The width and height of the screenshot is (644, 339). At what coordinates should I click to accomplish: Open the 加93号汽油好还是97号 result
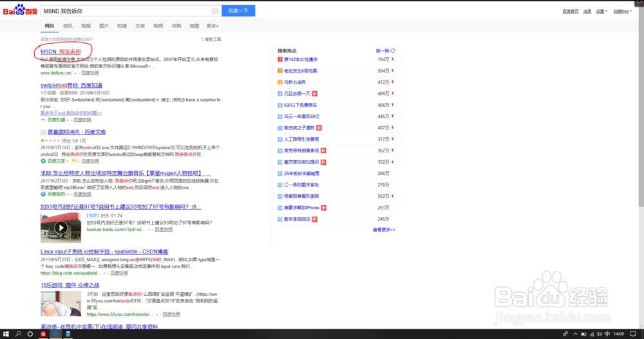[x=121, y=207]
